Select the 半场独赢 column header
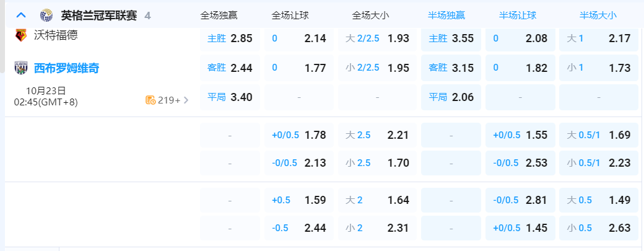Screen dimensions: 644x251 [x=450, y=15]
